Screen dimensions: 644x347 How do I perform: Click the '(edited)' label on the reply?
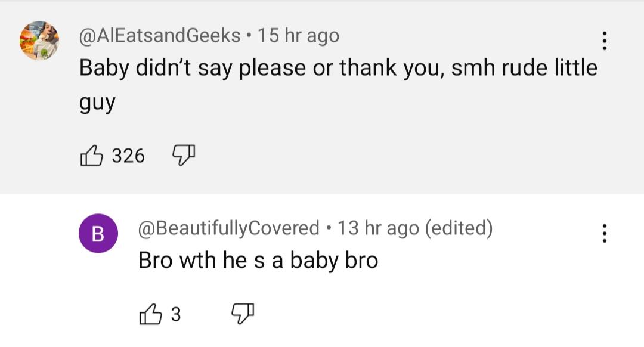click(x=459, y=228)
